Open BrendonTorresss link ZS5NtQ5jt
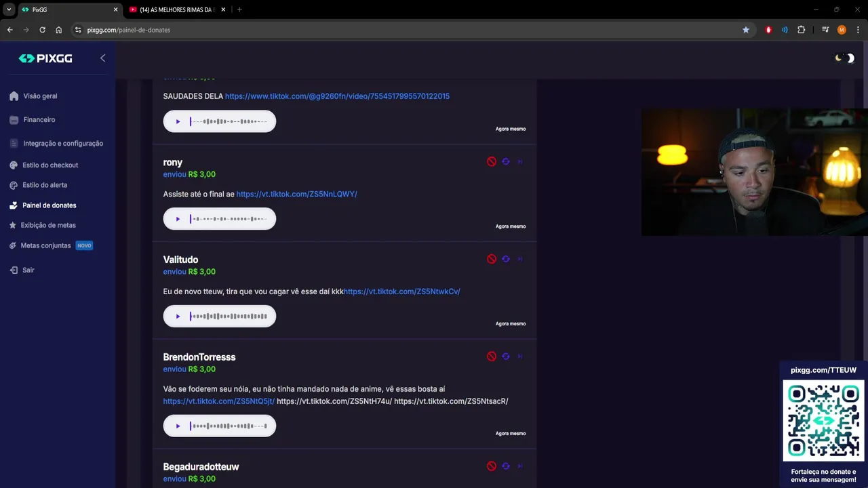Image resolution: width=868 pixels, height=488 pixels. 218,401
